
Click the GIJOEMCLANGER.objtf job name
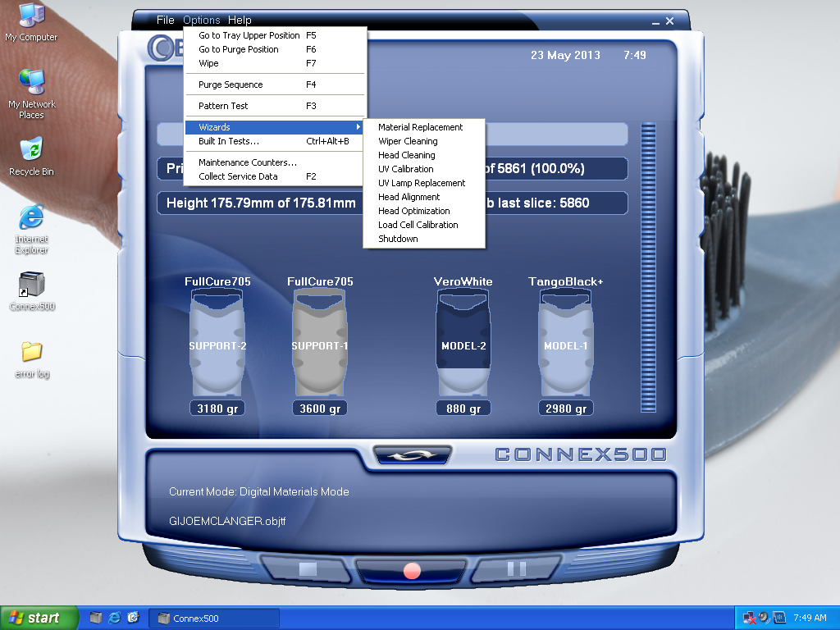point(227,521)
